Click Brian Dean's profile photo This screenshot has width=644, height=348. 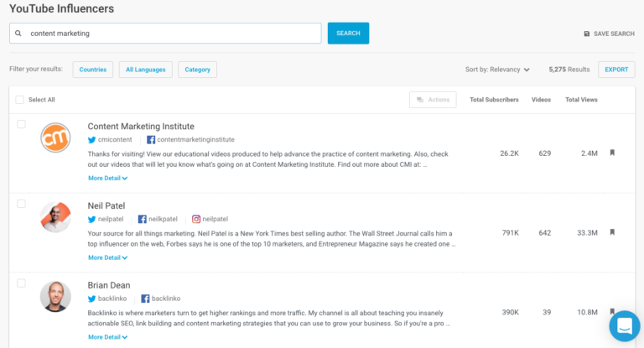pyautogui.click(x=55, y=297)
